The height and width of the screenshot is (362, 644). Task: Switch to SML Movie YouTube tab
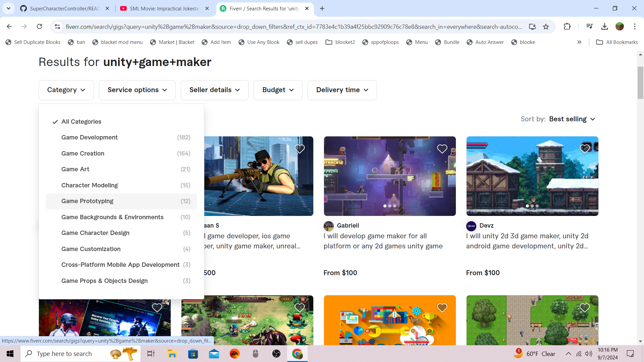click(164, 8)
